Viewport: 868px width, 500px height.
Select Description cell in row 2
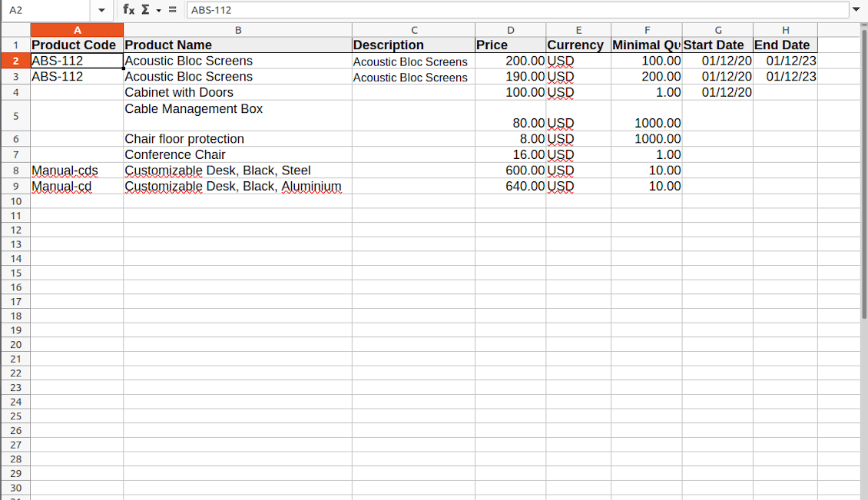tap(413, 61)
